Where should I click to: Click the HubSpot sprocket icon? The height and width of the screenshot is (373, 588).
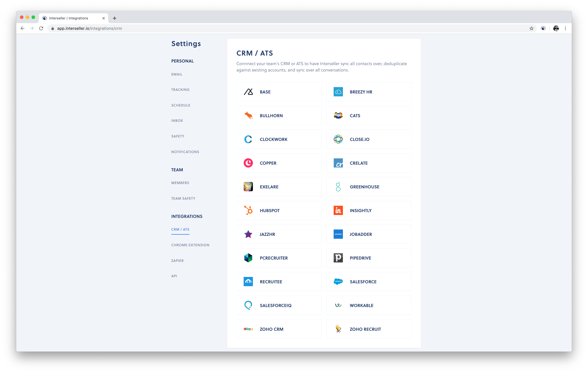248,210
